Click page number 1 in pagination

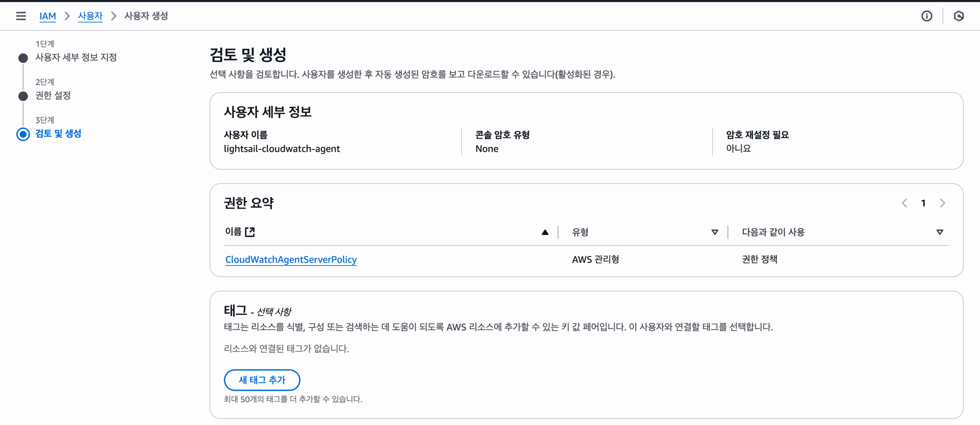(923, 203)
